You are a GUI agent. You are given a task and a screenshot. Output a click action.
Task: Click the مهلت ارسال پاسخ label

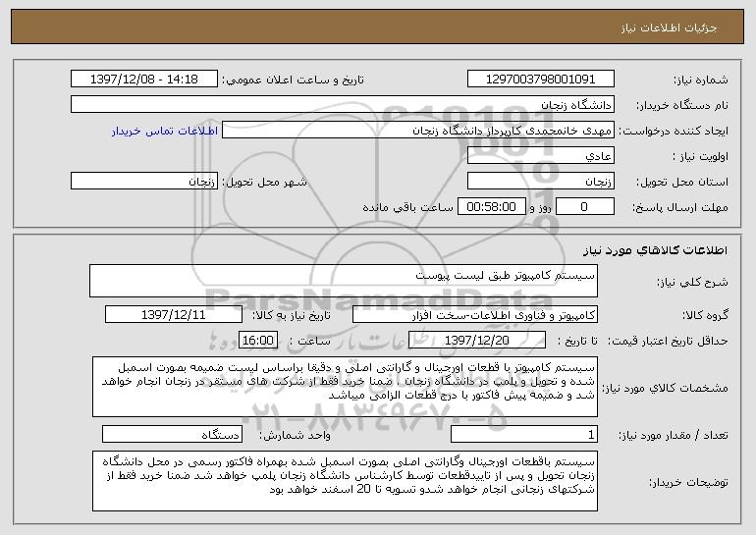tap(679, 207)
